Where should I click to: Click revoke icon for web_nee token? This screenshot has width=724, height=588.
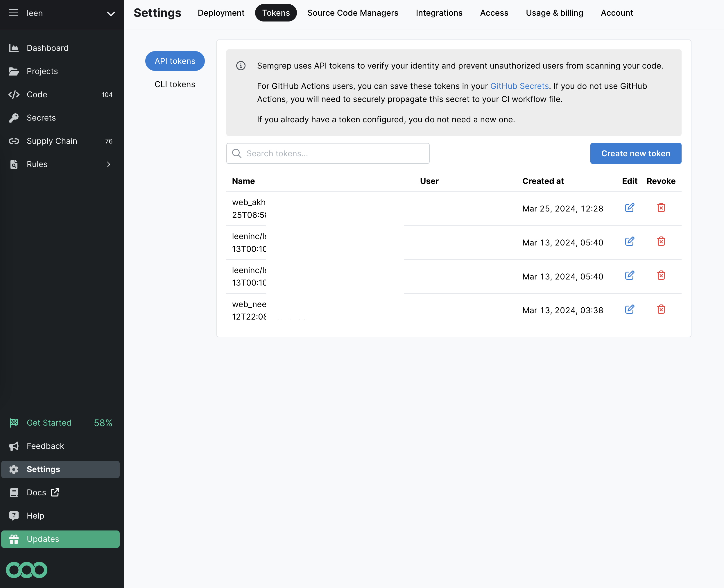[x=661, y=309]
